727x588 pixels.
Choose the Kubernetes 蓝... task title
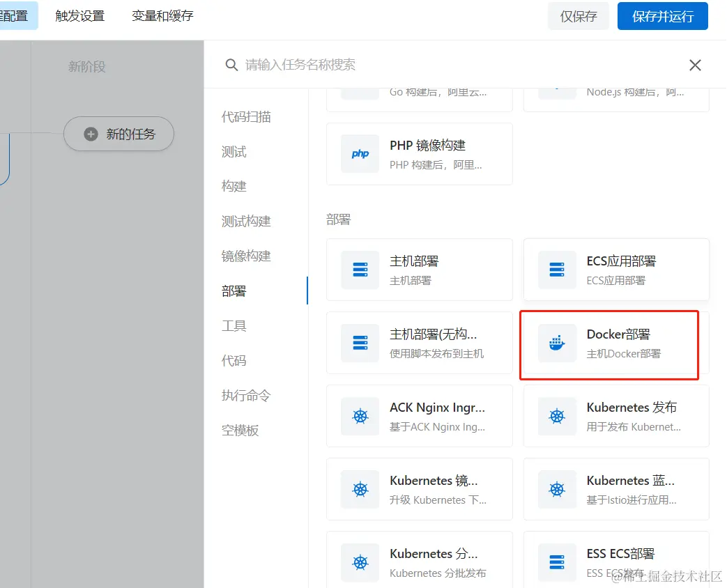click(631, 481)
